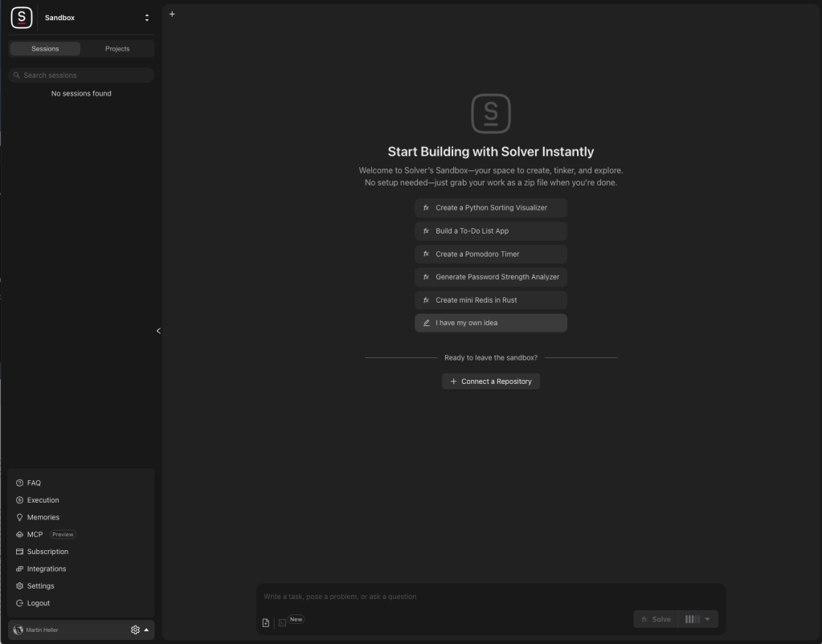Click the Solver logo above the welcome heading
This screenshot has height=644, width=822.
click(490, 114)
